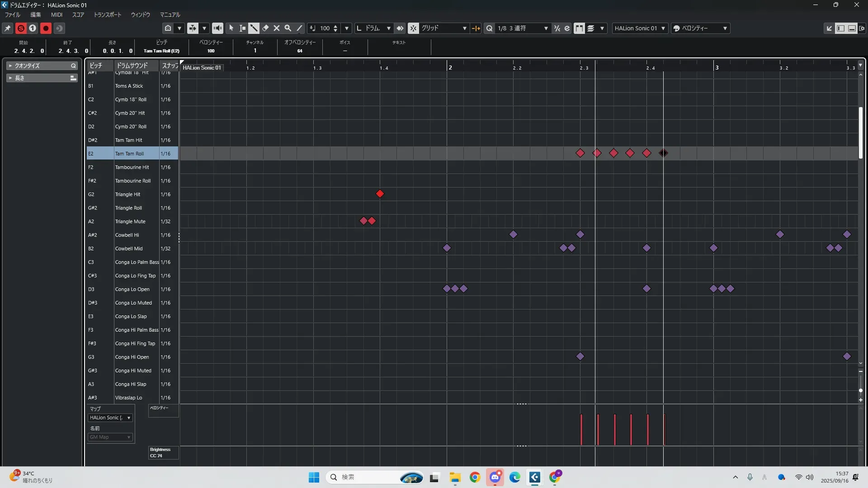Select the Erase tool
The width and height of the screenshot is (868, 488).
tap(265, 28)
